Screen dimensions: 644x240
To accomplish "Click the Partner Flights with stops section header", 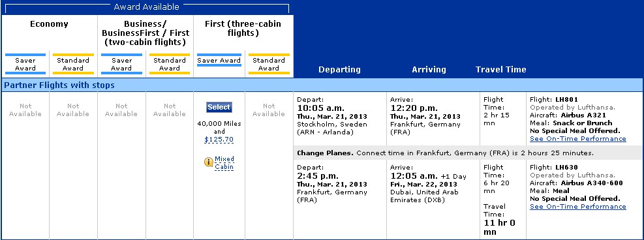I will coord(322,85).
